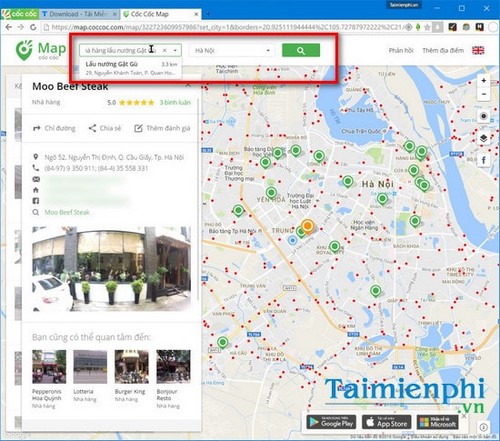The width and height of the screenshot is (500, 441).
Task: Open the App Store download badge
Action: [x=387, y=423]
